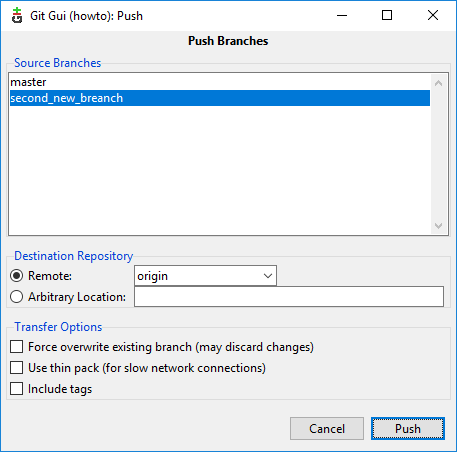This screenshot has height=452, width=457.
Task: Choose the Arbitrary Location radio option
Action: coord(16,297)
